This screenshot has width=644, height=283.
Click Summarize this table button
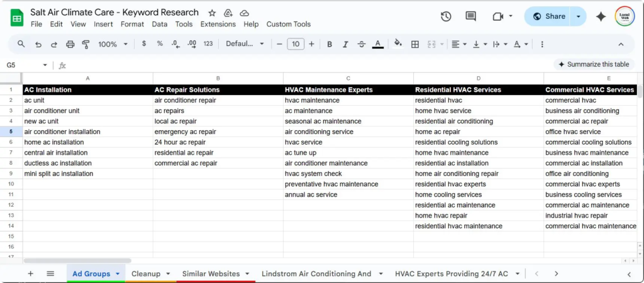(594, 64)
